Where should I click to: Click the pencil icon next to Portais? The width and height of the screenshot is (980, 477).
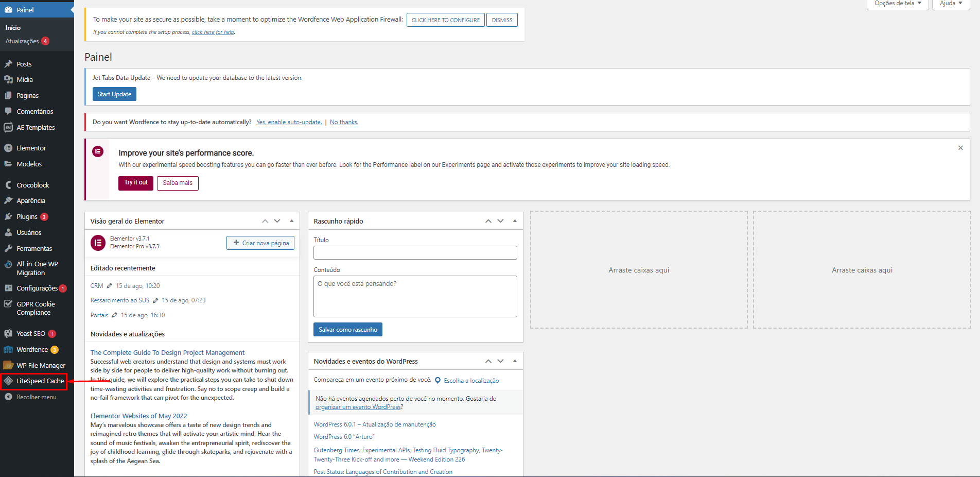pyautogui.click(x=114, y=315)
